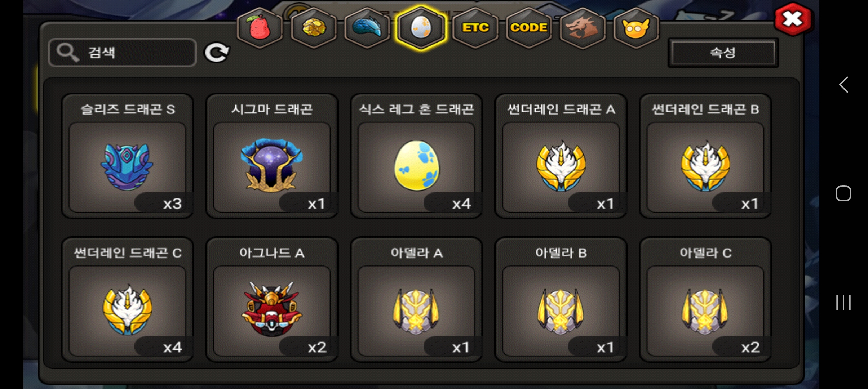868x389 pixels.
Task: Switch to the CODE tab
Action: (529, 28)
